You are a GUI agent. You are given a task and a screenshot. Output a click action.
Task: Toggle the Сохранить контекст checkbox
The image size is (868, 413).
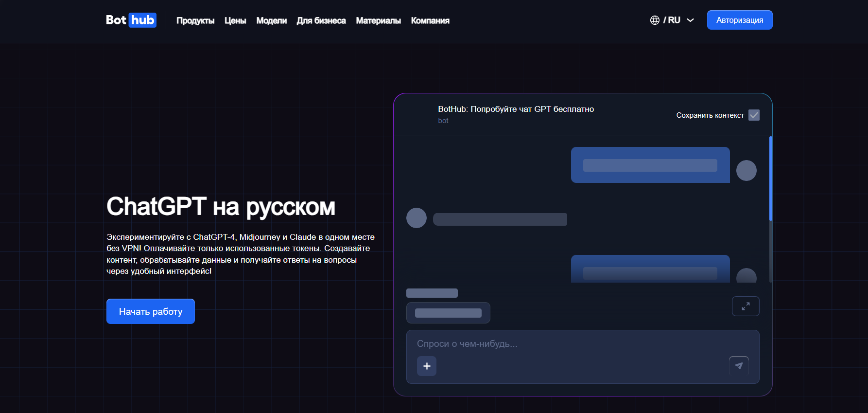click(x=754, y=115)
